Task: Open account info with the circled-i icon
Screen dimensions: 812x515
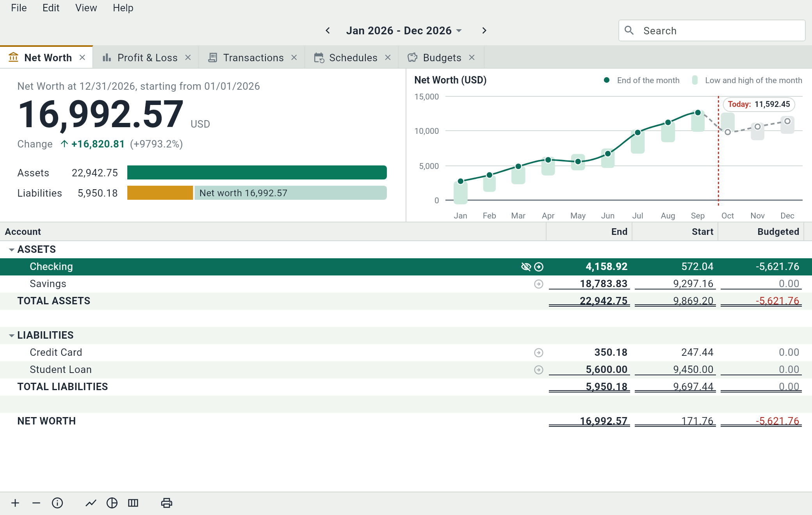Action: tap(57, 503)
